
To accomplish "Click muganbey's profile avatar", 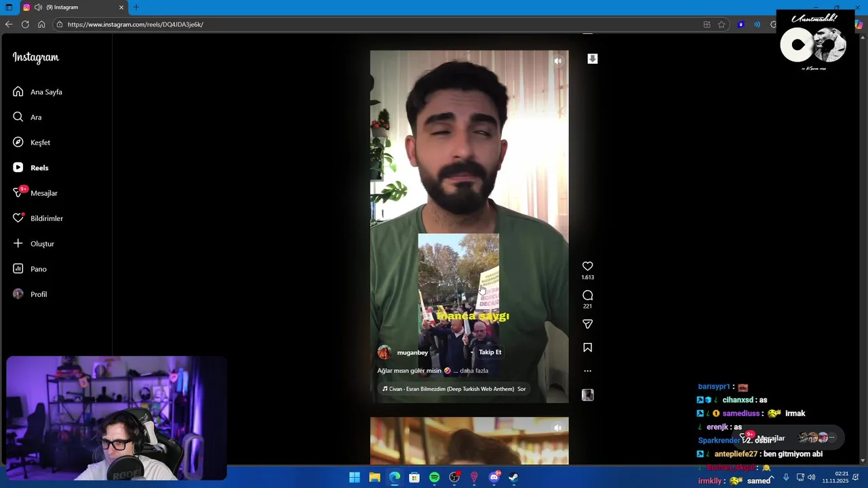I will (384, 352).
